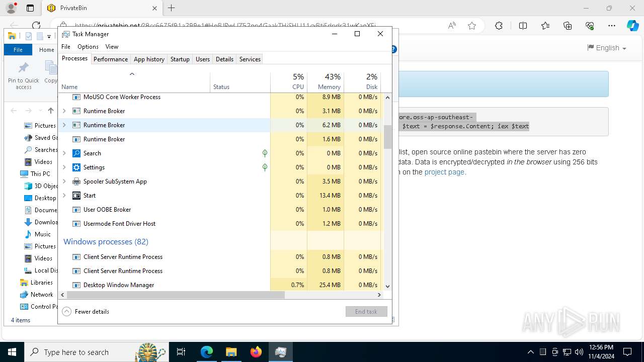Switch to the Startup tab
Viewport: 644px width, 362px height.
click(180, 59)
